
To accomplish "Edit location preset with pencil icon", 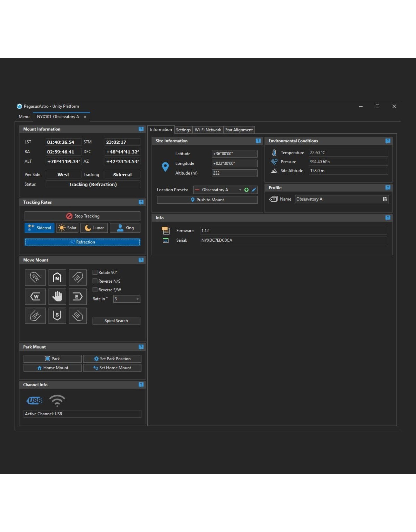I will pos(254,190).
